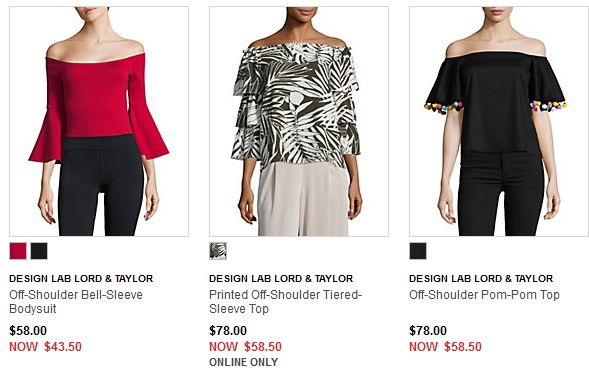
Task: Click the brand name above Pom-Pom Top
Action: click(481, 279)
